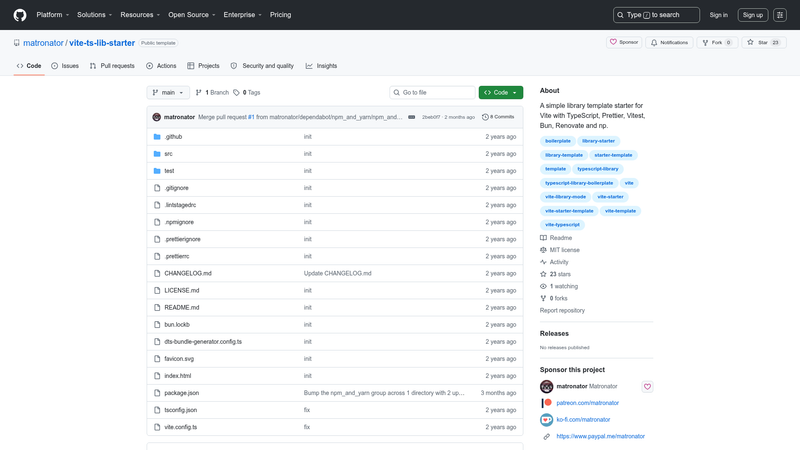Expand the Open Source menu
The width and height of the screenshot is (800, 450).
tap(192, 15)
